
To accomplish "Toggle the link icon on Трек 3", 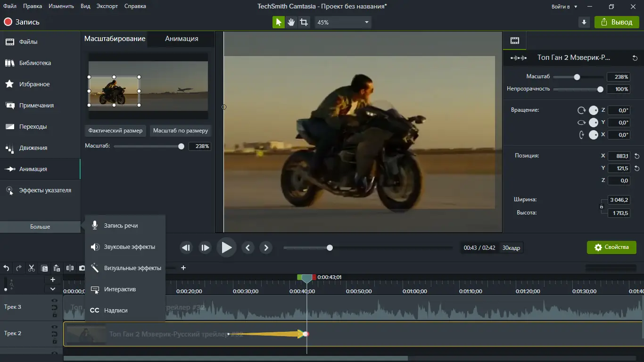I will pyautogui.click(x=54, y=308).
